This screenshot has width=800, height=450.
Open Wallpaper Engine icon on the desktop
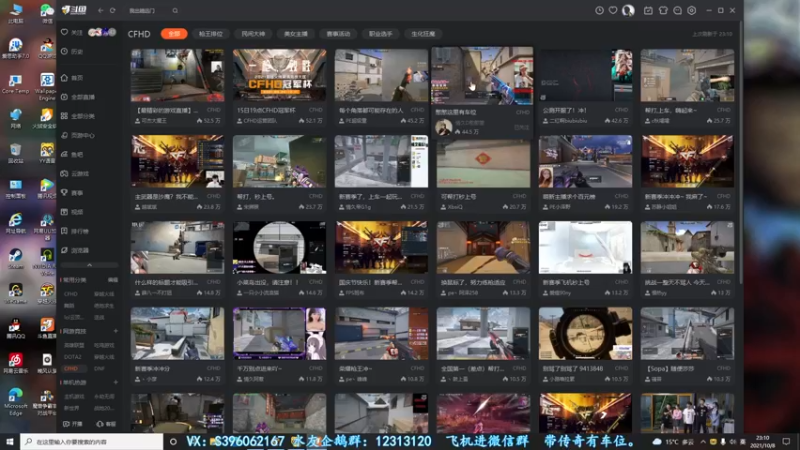pos(46,86)
